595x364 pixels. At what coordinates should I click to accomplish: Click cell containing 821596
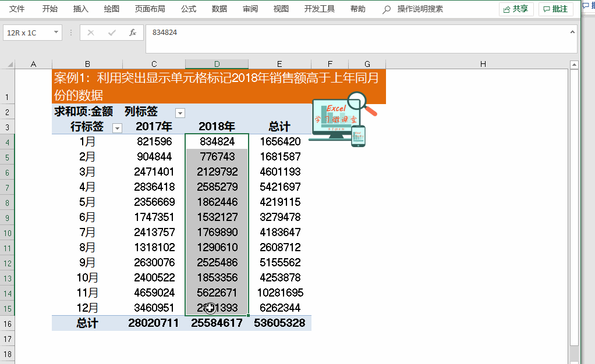click(154, 141)
